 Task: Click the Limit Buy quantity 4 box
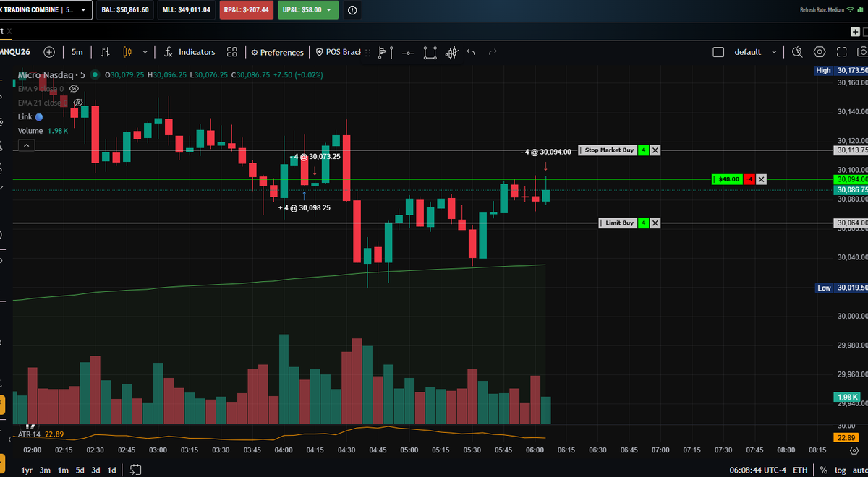point(643,223)
